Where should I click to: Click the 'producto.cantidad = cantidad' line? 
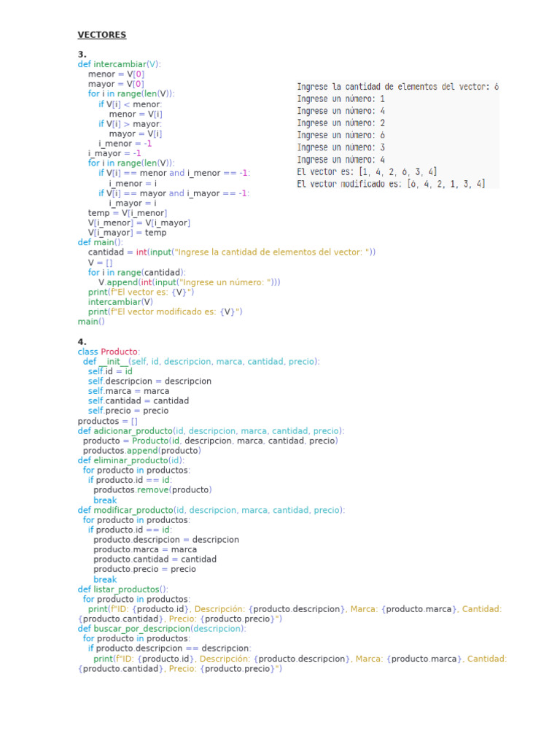tap(155, 560)
